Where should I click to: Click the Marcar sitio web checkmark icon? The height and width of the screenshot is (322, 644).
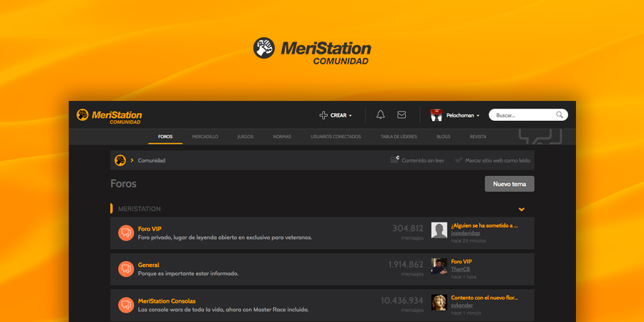click(459, 160)
